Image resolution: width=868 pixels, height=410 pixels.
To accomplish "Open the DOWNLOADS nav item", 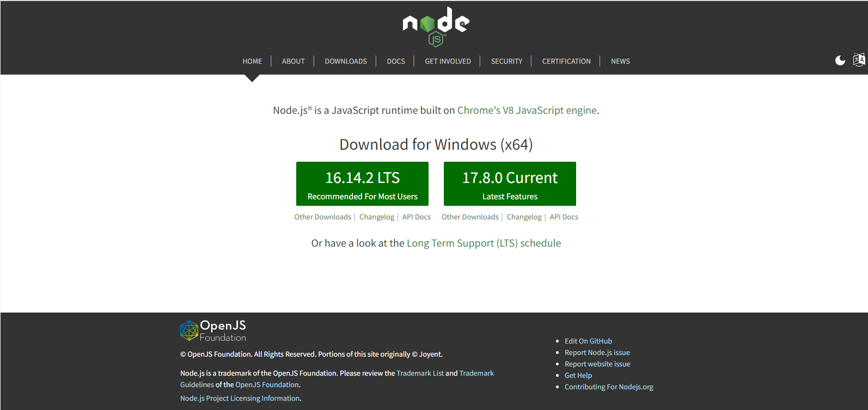I will (346, 62).
